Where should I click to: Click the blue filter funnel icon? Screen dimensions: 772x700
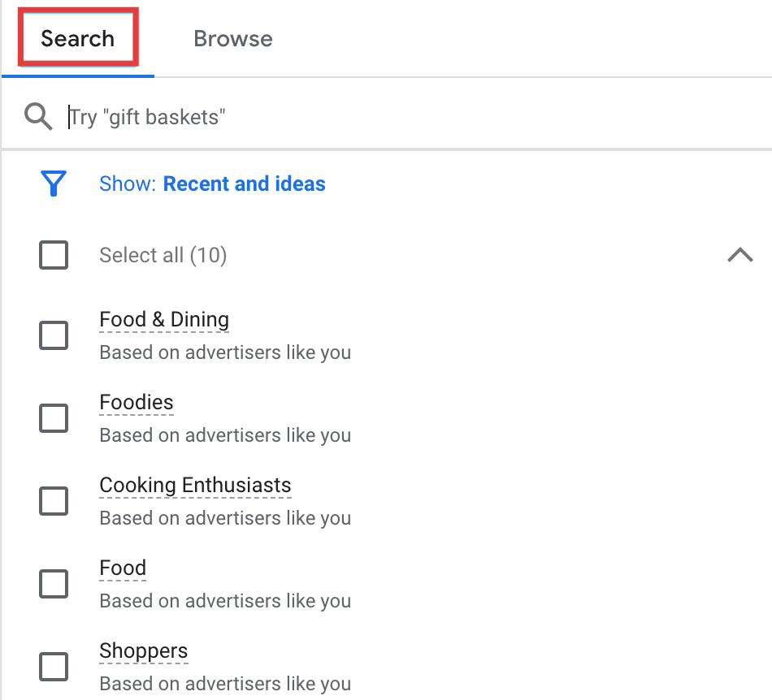coord(54,184)
